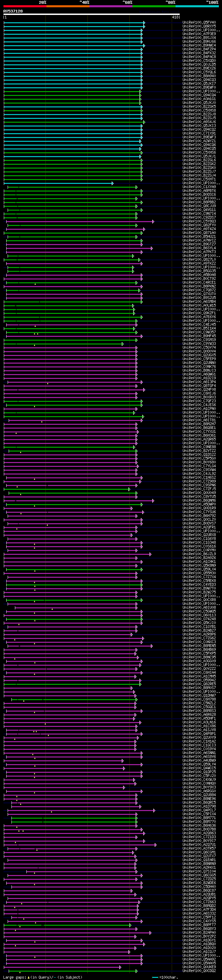222x980 pixels.
Task: Open hit UniRef100_B9SJX4
Action: (x=199, y=38)
